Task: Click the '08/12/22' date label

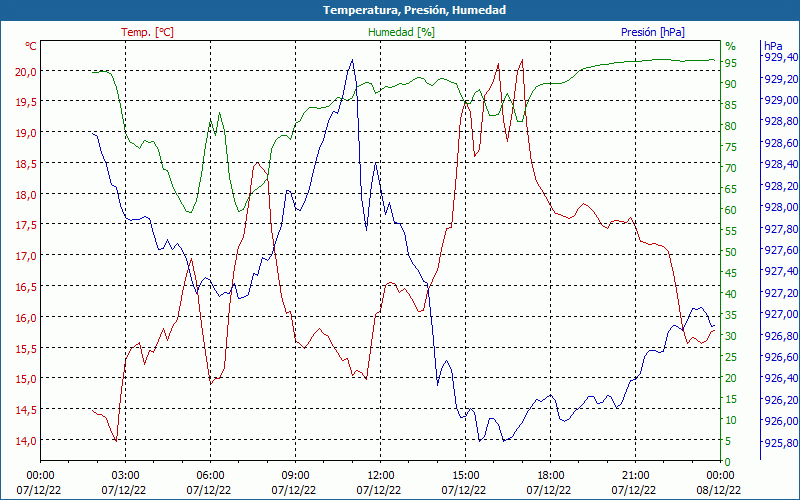Action: point(718,490)
